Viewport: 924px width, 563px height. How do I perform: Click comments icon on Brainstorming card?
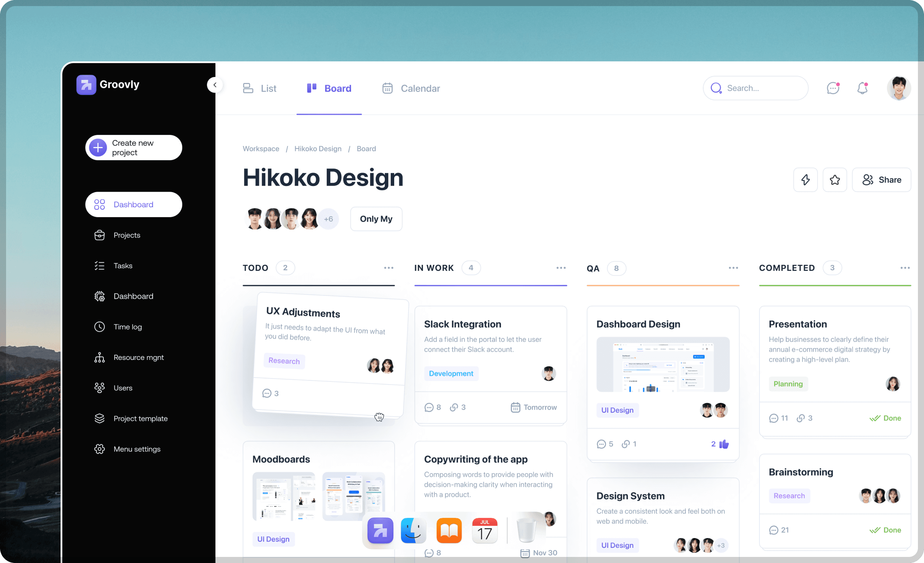click(x=773, y=530)
